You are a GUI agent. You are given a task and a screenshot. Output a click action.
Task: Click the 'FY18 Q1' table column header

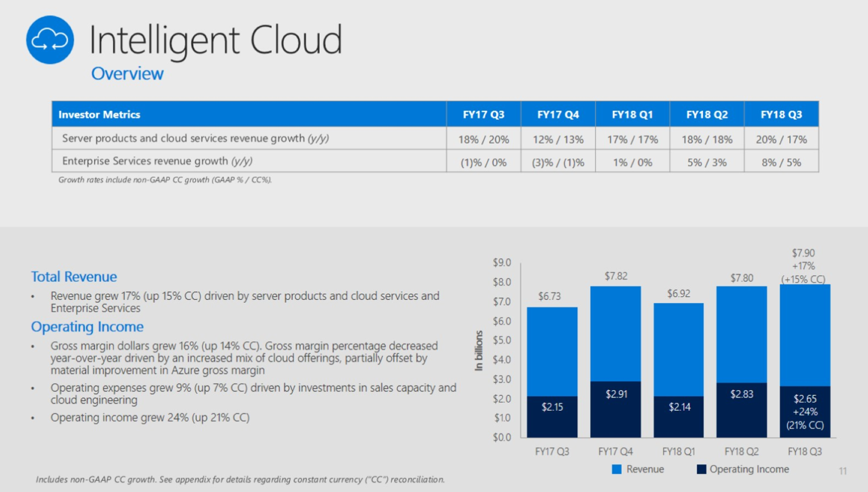pyautogui.click(x=632, y=114)
